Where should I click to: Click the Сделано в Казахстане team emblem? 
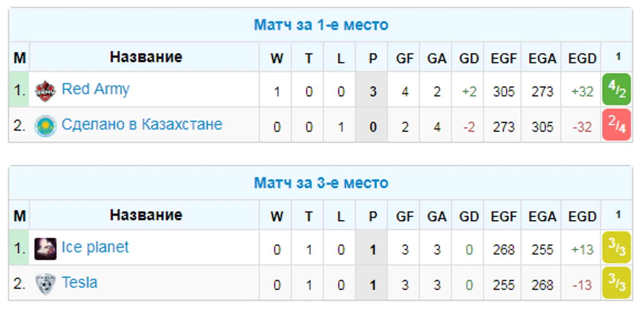(45, 126)
